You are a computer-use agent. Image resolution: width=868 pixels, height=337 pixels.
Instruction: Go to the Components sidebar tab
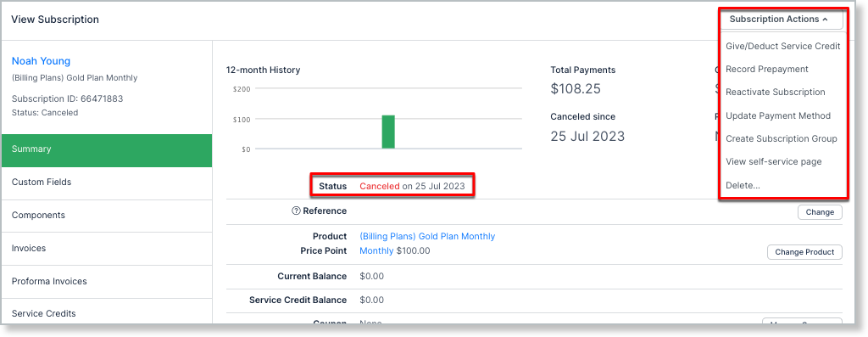pos(107,216)
